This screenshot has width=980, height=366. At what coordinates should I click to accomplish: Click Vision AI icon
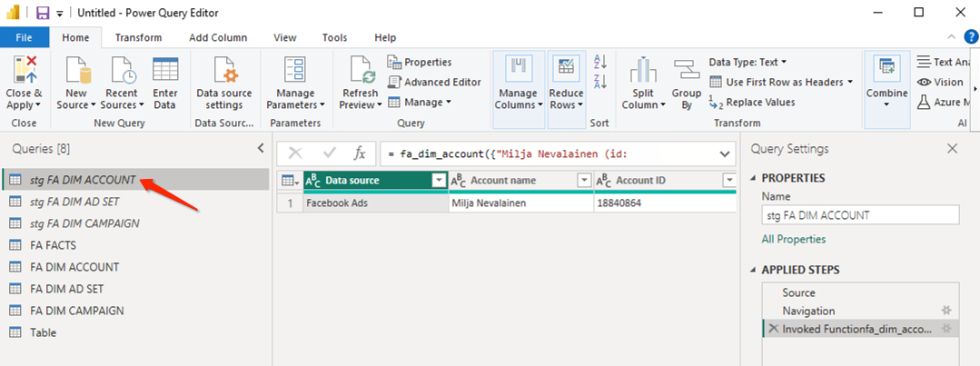click(x=923, y=82)
